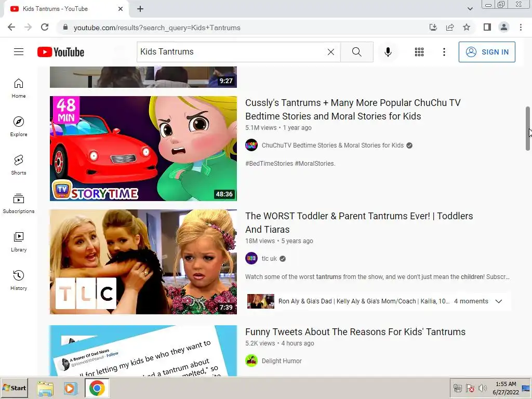Screen dimensions: 532x399
Task: Click the address bar URL
Action: pyautogui.click(x=157, y=28)
